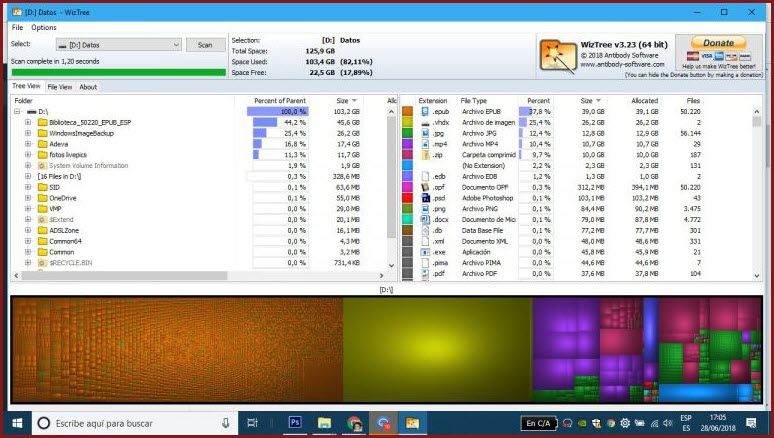Open the Options menu
Image resolution: width=774 pixels, height=438 pixels.
pos(43,27)
